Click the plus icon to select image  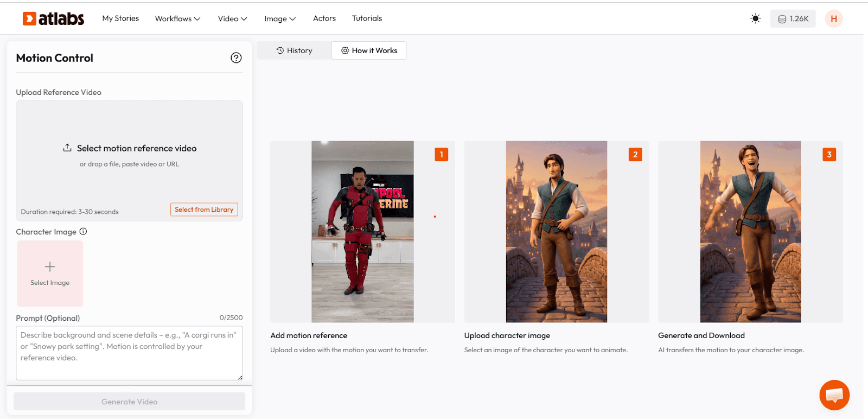pos(50,266)
